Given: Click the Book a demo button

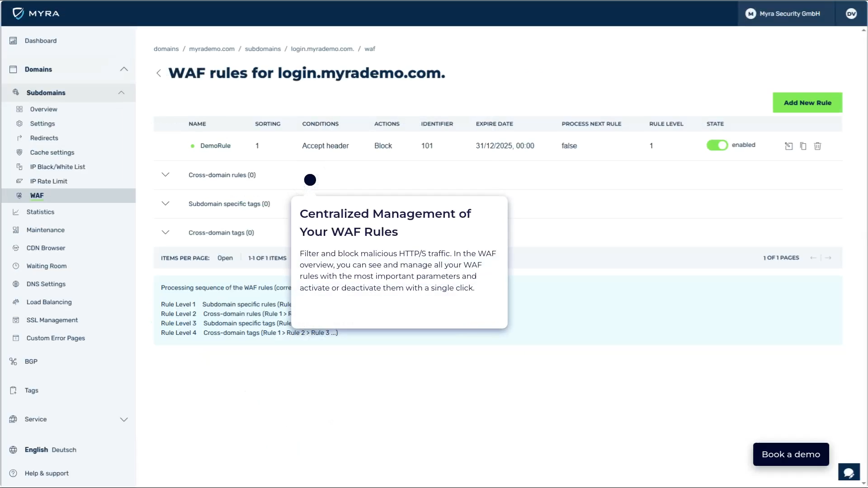Looking at the screenshot, I should [x=790, y=454].
